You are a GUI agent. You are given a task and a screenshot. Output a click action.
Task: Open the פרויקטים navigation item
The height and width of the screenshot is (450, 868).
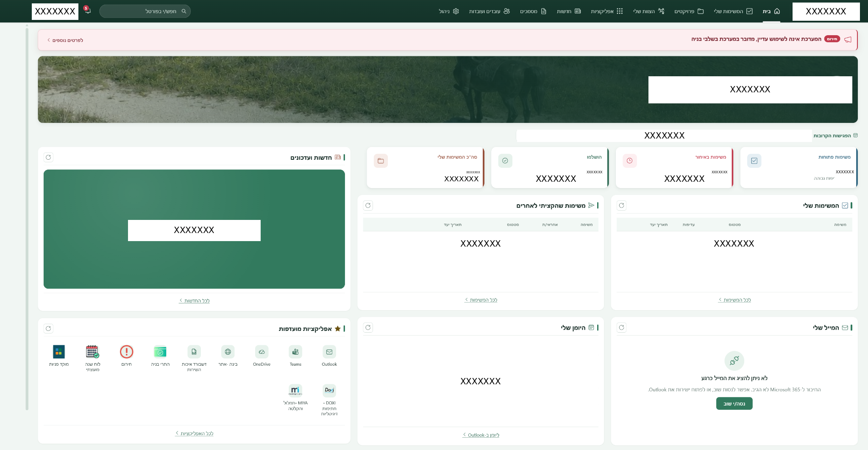689,11
